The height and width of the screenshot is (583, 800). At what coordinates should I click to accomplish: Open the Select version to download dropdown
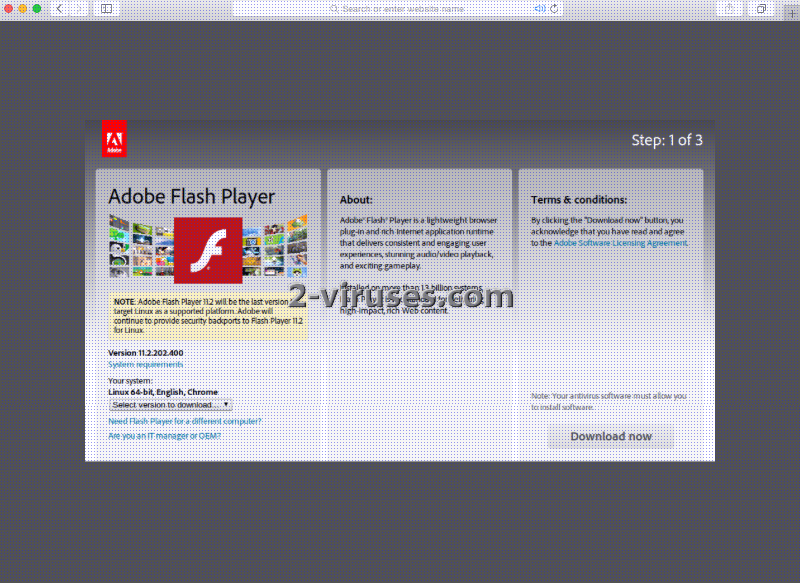170,405
